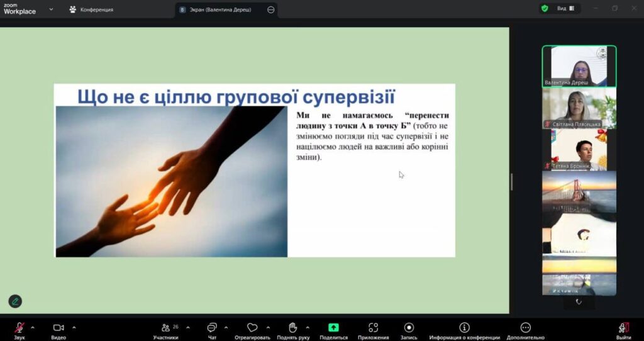Viewport: 644px width, 341px height.
Task: Open the Чат chat panel
Action: tap(212, 328)
